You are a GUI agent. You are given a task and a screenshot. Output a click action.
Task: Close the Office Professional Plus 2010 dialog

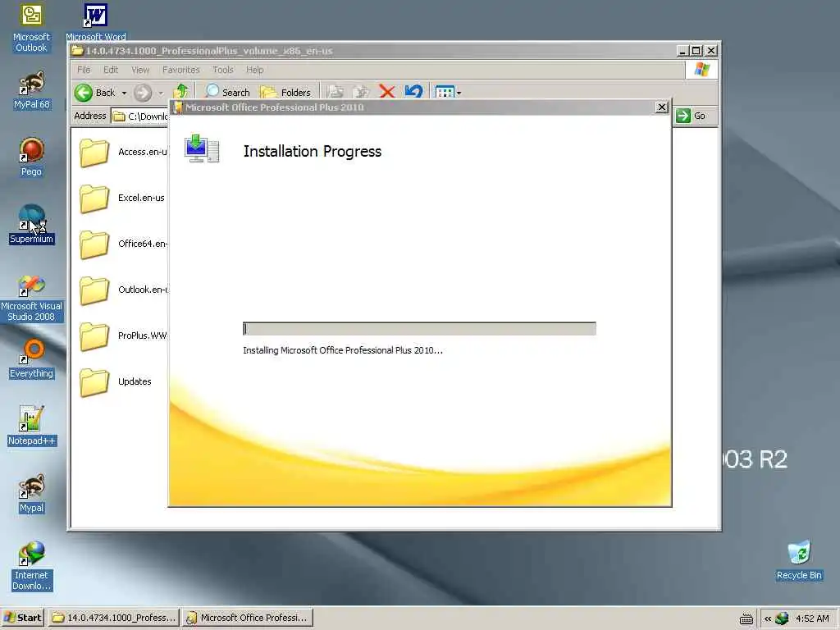[x=662, y=107]
